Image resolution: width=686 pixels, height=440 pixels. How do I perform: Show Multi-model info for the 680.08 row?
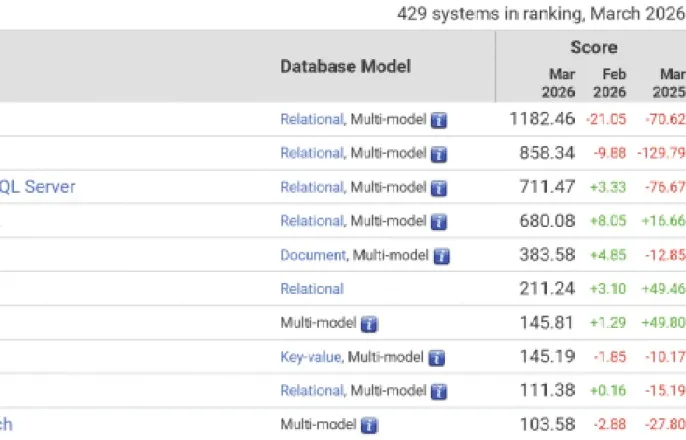pos(438,221)
